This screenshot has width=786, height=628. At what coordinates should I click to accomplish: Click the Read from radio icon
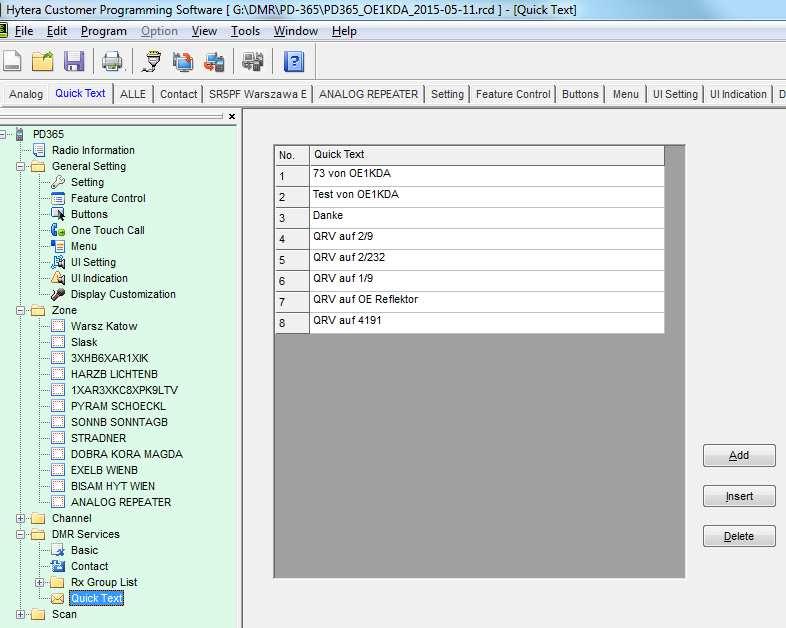point(183,62)
